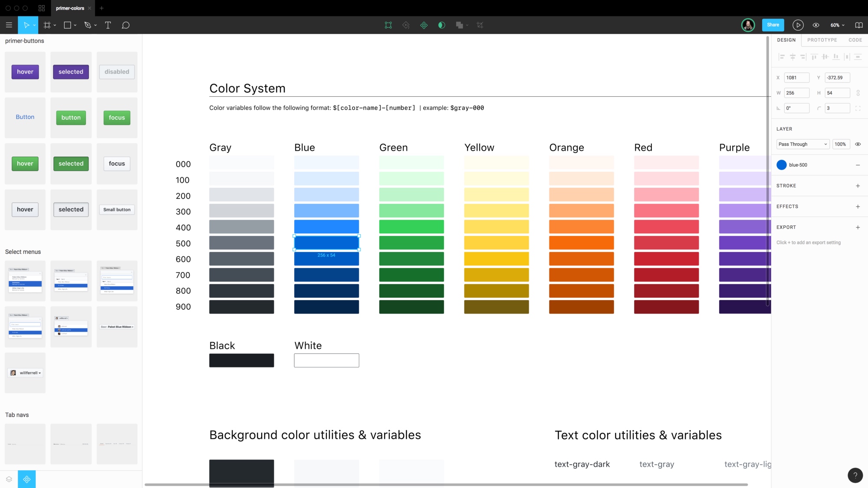Toggle constrain proportions lock icon

tap(858, 93)
